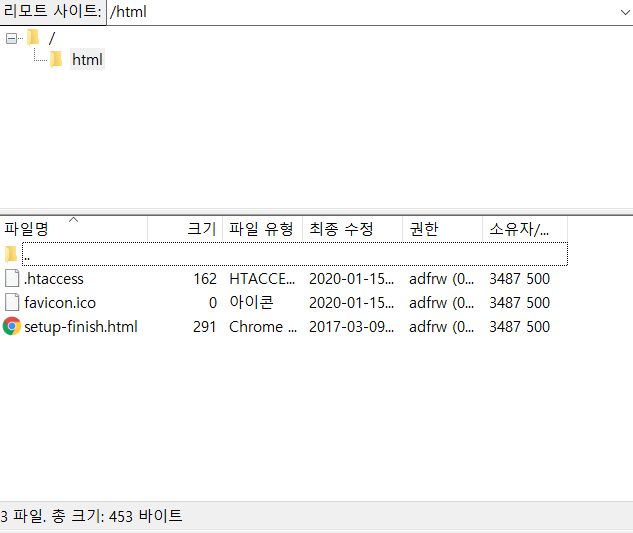Sort by 크기 column header
633x533 pixels.
click(x=185, y=229)
